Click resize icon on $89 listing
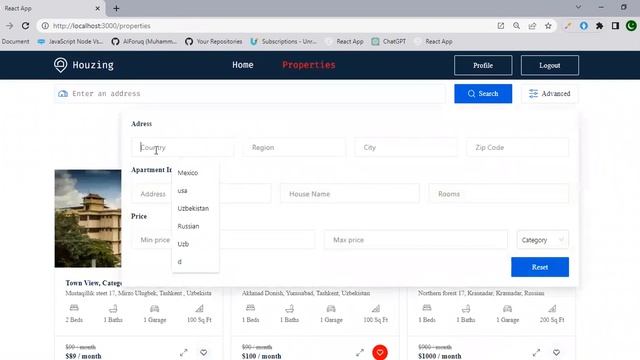Image resolution: width=640 pixels, height=360 pixels. click(x=184, y=352)
